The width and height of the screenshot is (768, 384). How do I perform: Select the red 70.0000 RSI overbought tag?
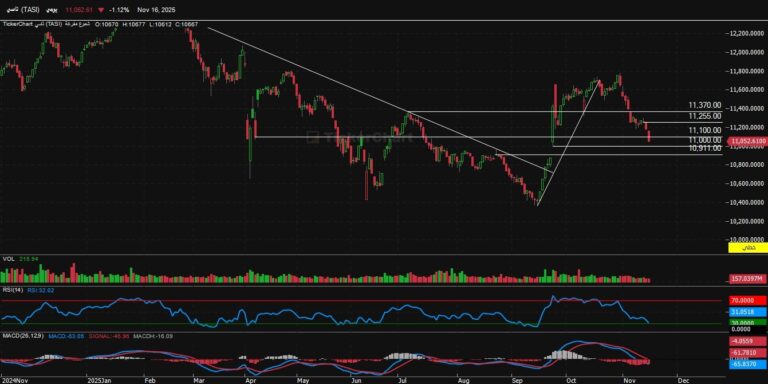(747, 301)
